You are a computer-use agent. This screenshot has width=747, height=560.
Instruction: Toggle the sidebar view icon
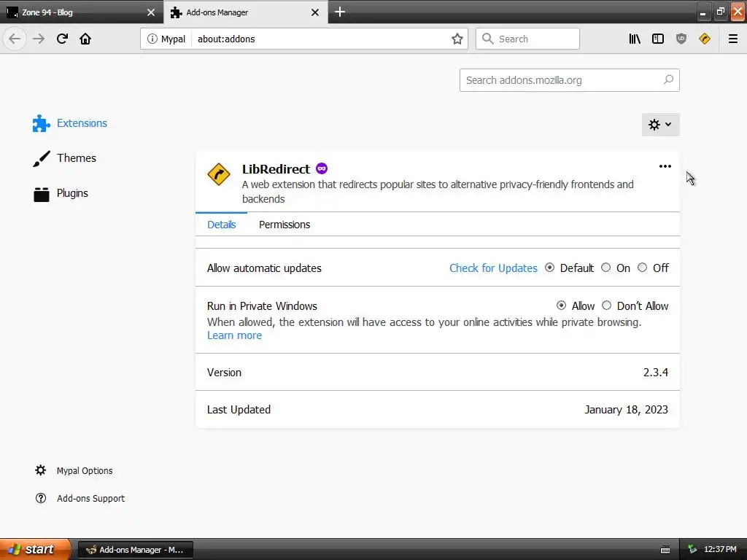[658, 39]
